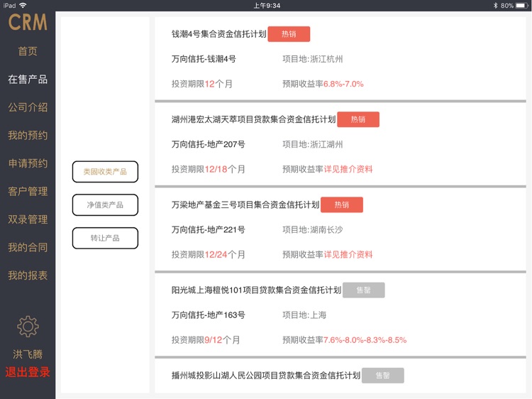532x399 pixels.
Task: Click 项目地:湖南长沙 text
Action: [313, 230]
